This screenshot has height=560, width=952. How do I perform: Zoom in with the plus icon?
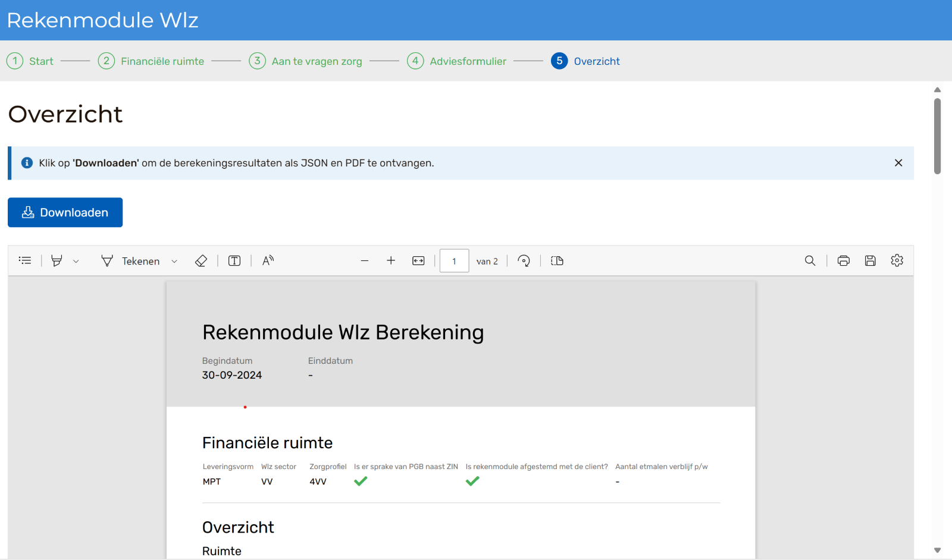[x=391, y=260]
